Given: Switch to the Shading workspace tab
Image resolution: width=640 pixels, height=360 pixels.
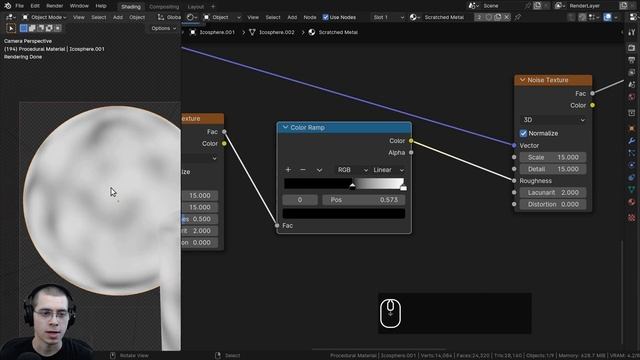Looking at the screenshot, I should click(x=131, y=7).
